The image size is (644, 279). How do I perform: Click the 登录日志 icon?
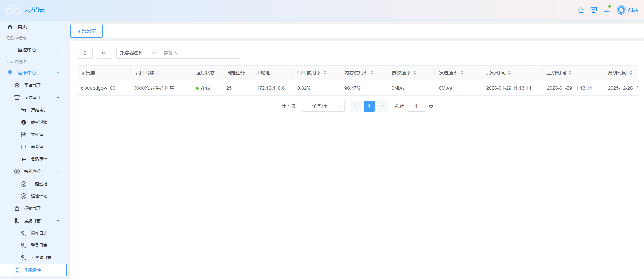pyautogui.click(x=24, y=246)
